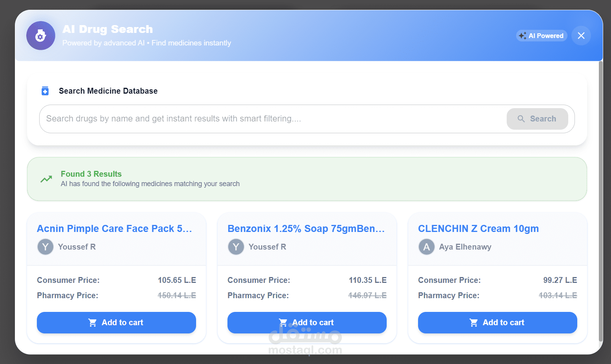Open CLENCHIN Z Cream 10gm title
Screen dimensions: 611x364
tap(478, 228)
